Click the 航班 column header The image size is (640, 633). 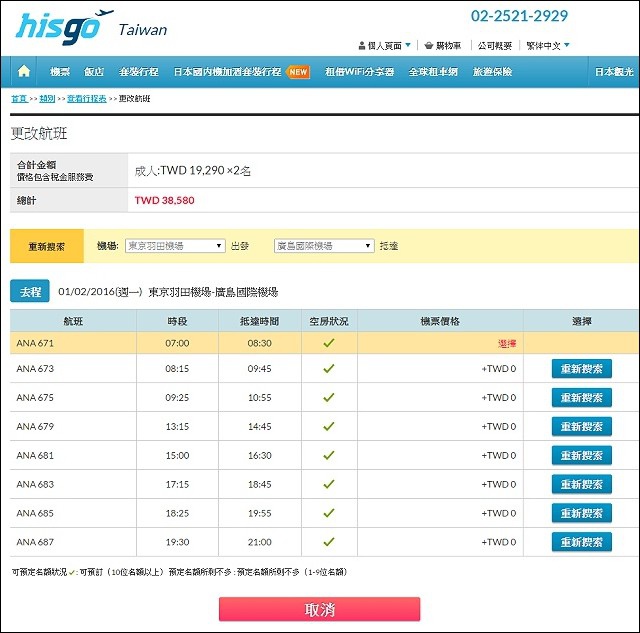[73, 321]
